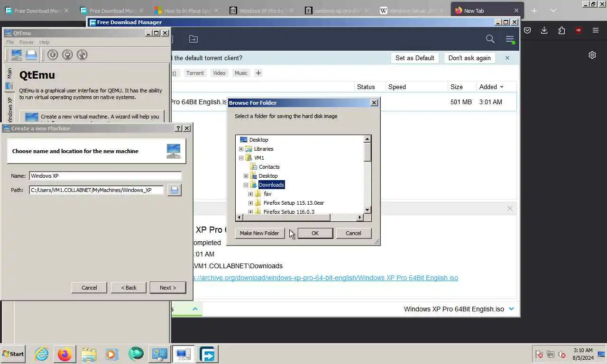Expand the Libraries tree node

pyautogui.click(x=241, y=149)
